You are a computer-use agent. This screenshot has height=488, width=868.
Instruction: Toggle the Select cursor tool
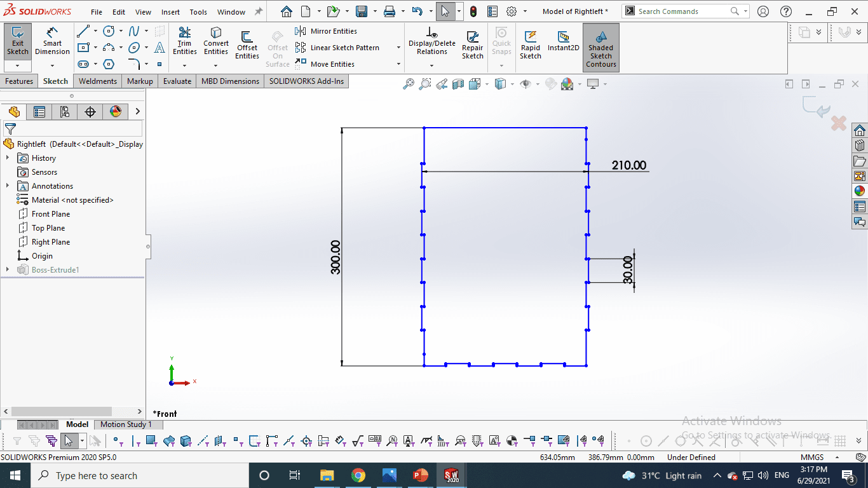coord(445,11)
